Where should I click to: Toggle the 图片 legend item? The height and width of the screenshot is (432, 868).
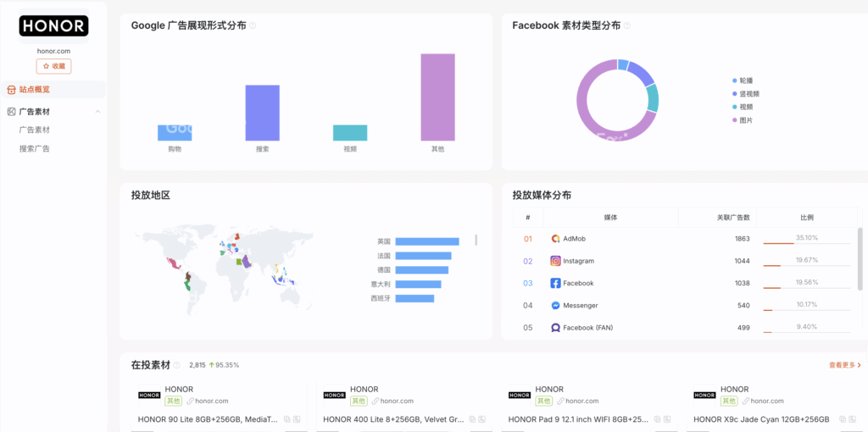pyautogui.click(x=743, y=120)
